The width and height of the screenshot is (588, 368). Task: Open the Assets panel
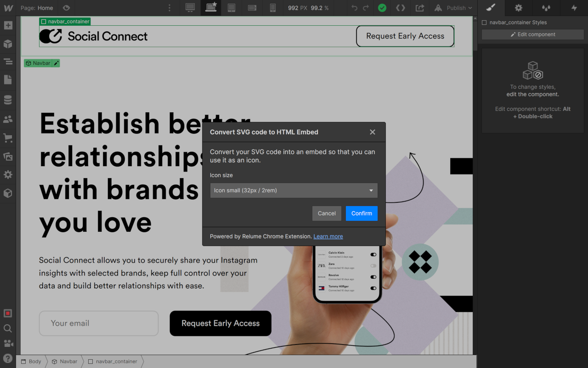click(x=8, y=156)
